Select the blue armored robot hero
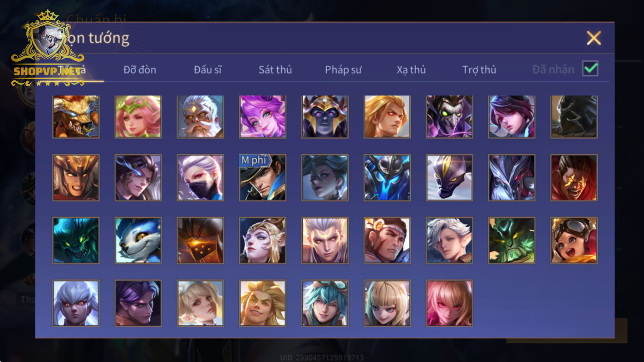The width and height of the screenshot is (644, 362). (387, 178)
